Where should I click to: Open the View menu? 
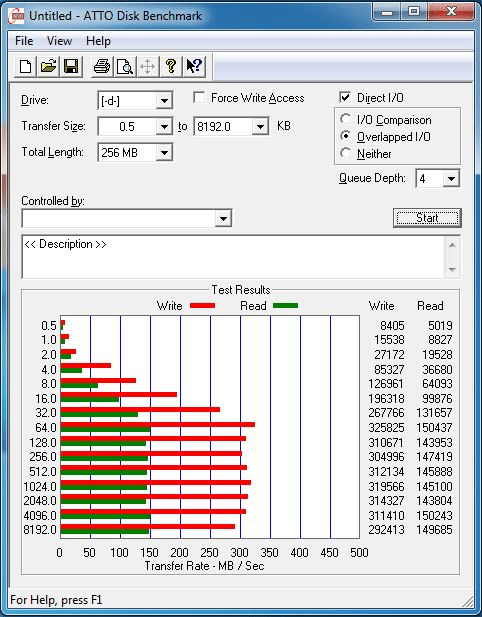59,41
